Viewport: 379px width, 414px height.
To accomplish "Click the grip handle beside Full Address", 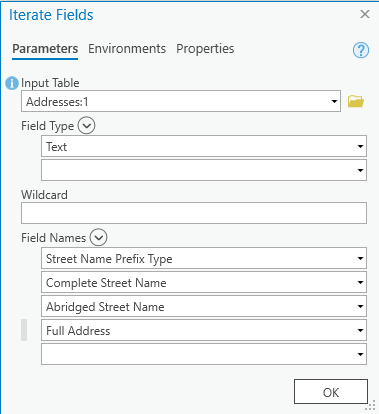I will (24, 330).
